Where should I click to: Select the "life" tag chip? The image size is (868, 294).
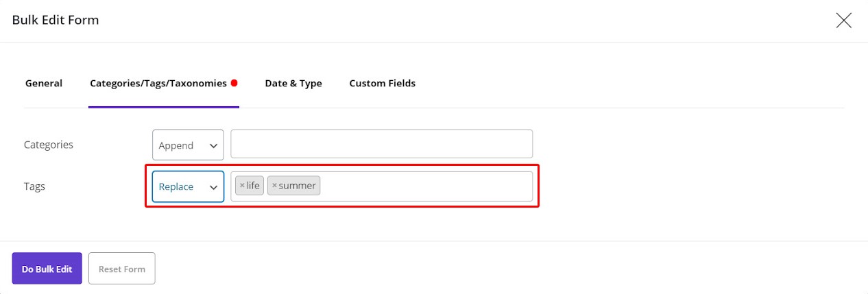click(x=250, y=186)
